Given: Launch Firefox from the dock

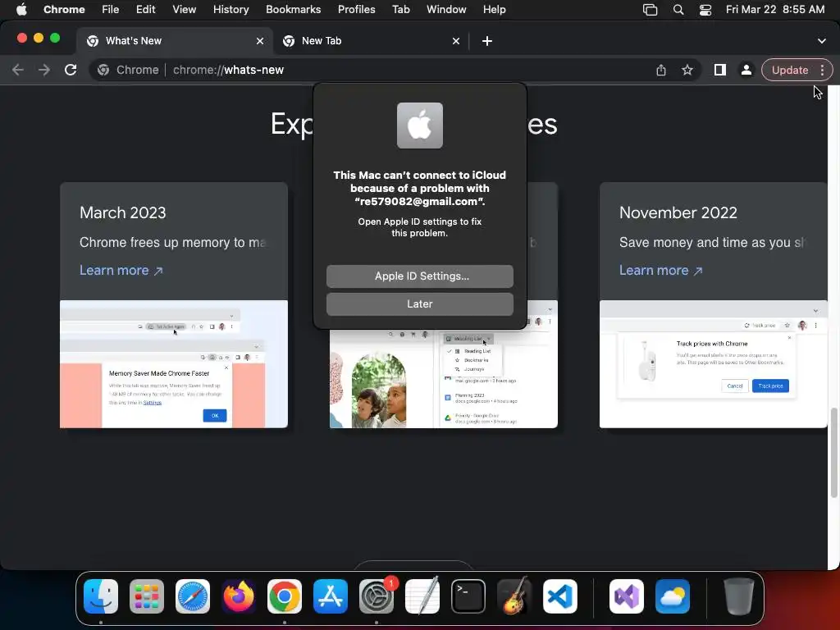Looking at the screenshot, I should pyautogui.click(x=239, y=596).
